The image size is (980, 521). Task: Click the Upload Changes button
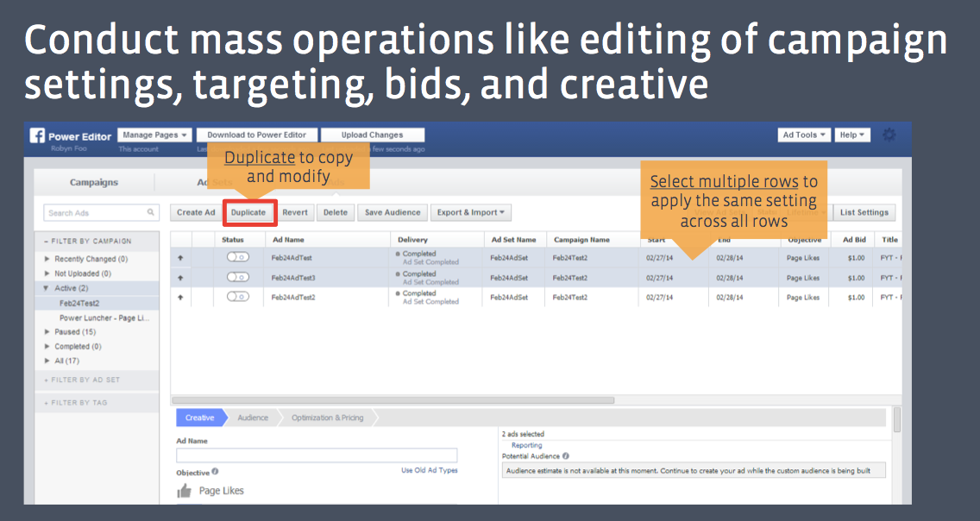[x=373, y=135]
